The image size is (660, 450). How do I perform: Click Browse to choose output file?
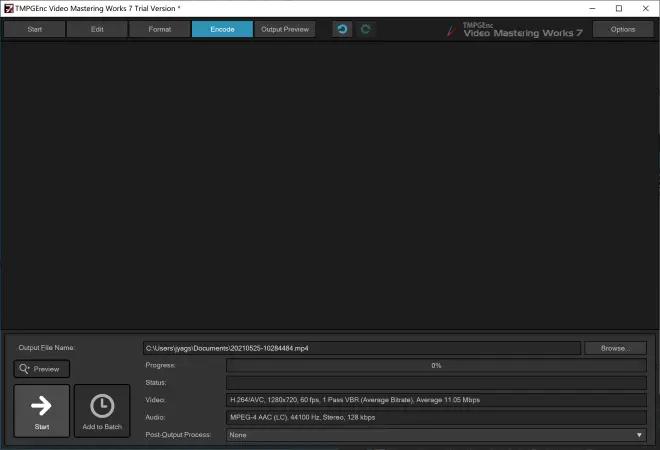pyautogui.click(x=615, y=348)
